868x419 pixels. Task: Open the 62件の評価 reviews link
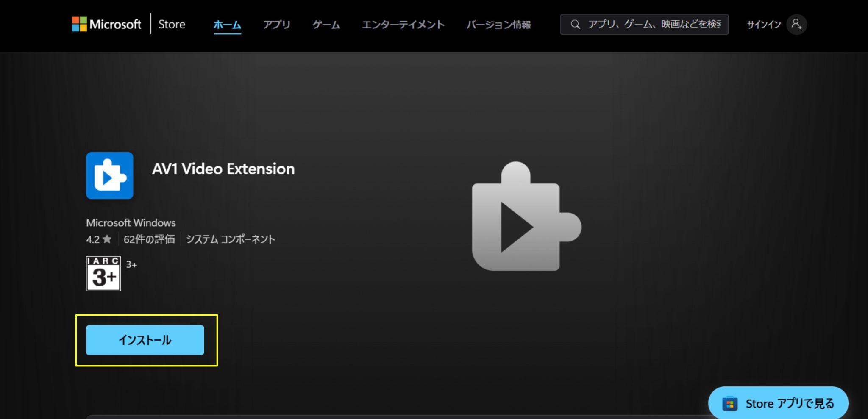click(149, 239)
